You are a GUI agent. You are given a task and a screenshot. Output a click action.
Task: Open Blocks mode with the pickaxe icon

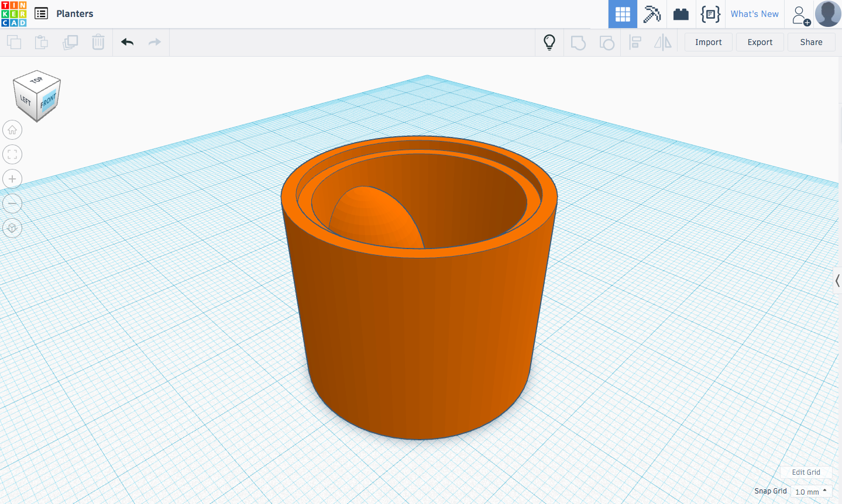coord(652,14)
